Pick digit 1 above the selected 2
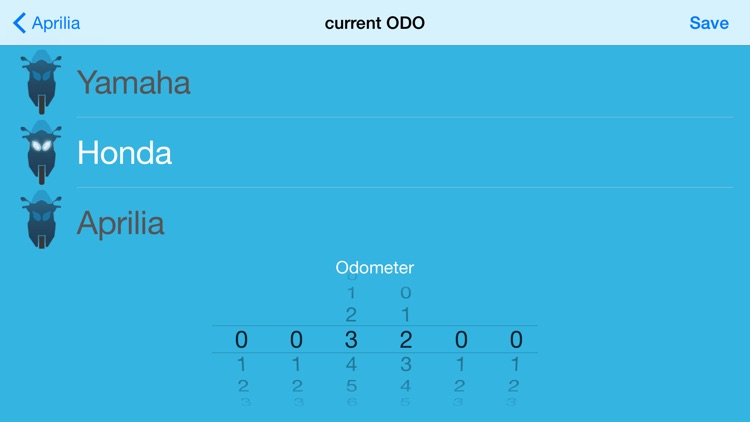 pyautogui.click(x=406, y=314)
